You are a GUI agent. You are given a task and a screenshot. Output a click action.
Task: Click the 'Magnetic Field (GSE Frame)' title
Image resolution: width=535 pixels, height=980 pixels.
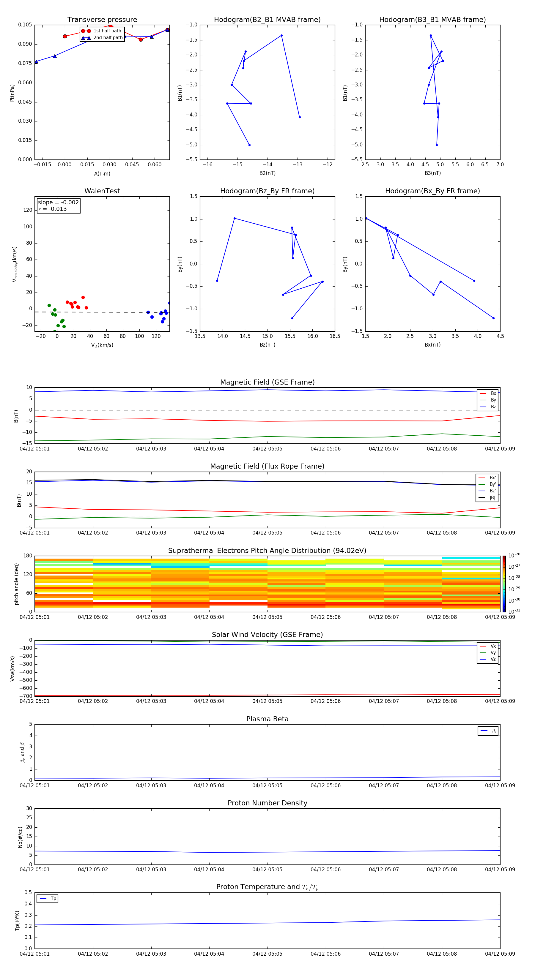point(267,382)
